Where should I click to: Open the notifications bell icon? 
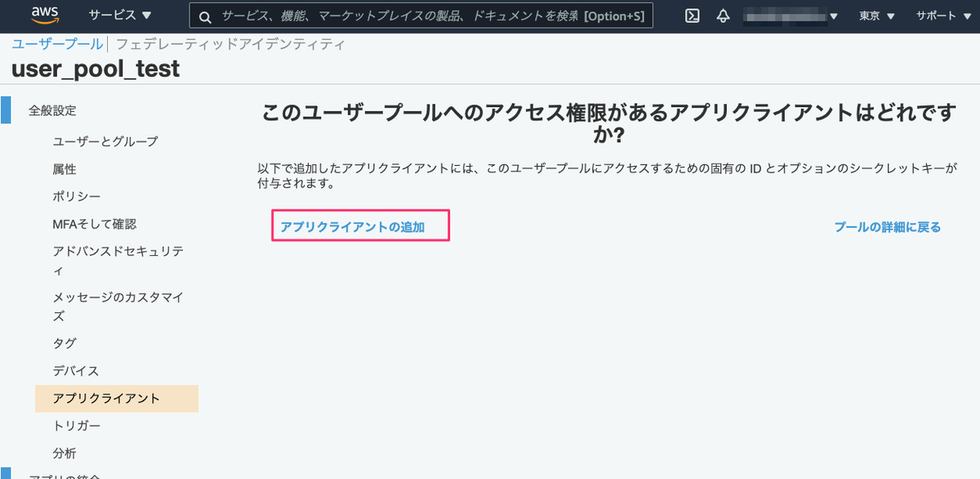[x=723, y=16]
